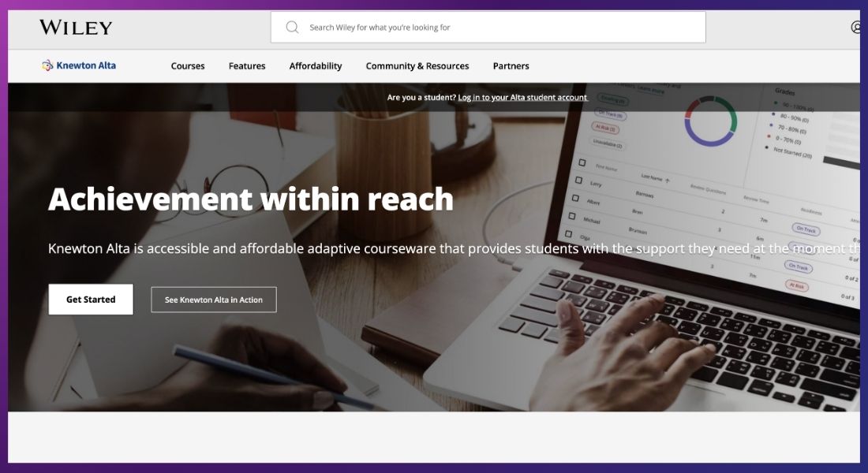Screen dimensions: 868x473
Task: Toggle the select-all checkbox in table header
Action: [x=582, y=162]
